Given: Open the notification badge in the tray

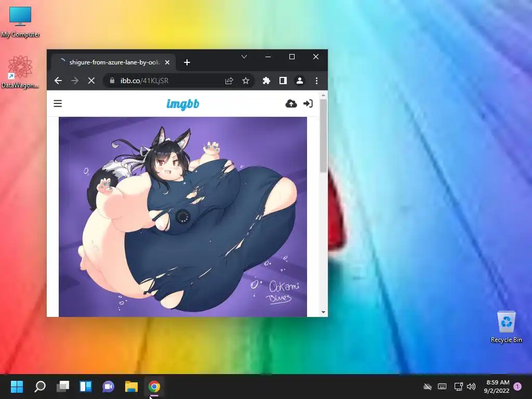Looking at the screenshot, I should [x=518, y=387].
